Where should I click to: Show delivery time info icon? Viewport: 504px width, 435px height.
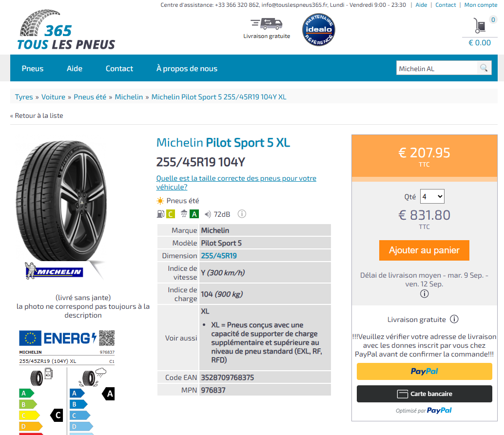point(424,294)
